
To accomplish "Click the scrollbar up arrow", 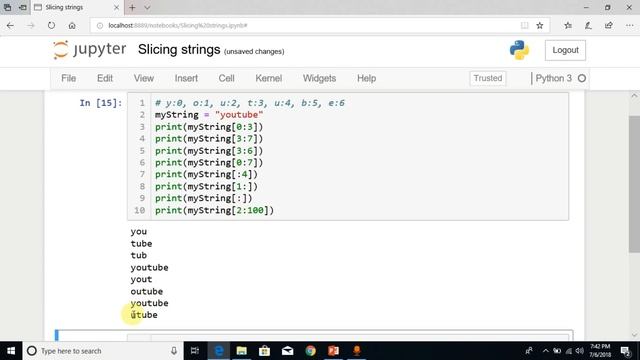I will click(x=634, y=96).
